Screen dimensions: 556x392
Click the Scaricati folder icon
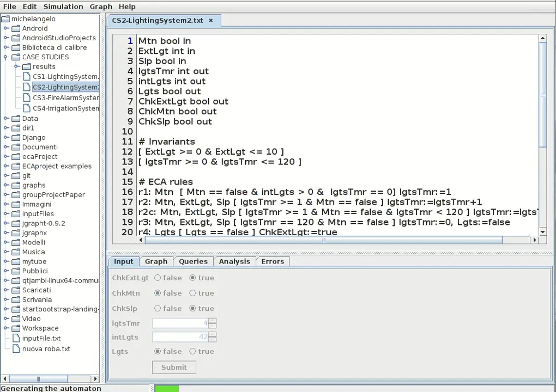coord(16,290)
